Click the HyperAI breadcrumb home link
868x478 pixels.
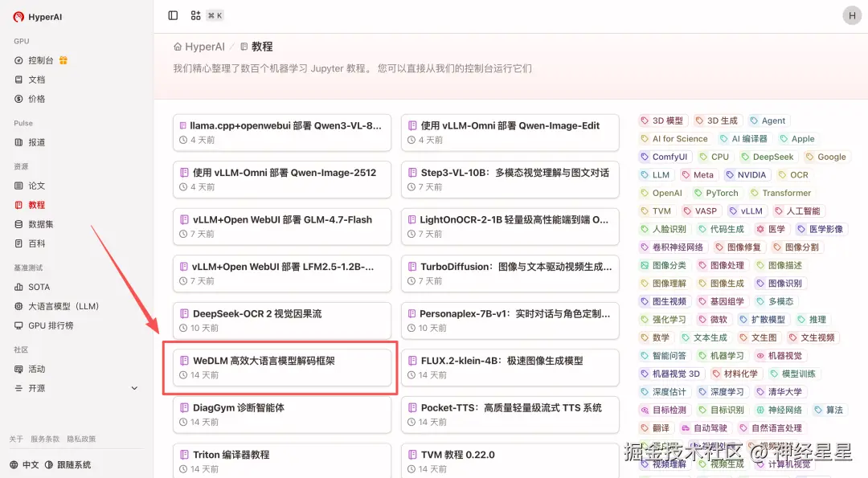199,47
